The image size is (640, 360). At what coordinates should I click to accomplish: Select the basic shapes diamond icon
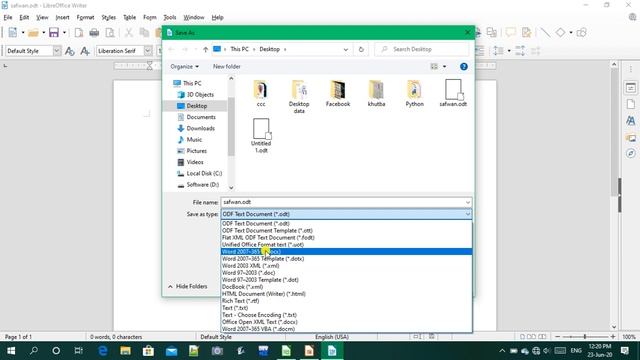pos(560,32)
